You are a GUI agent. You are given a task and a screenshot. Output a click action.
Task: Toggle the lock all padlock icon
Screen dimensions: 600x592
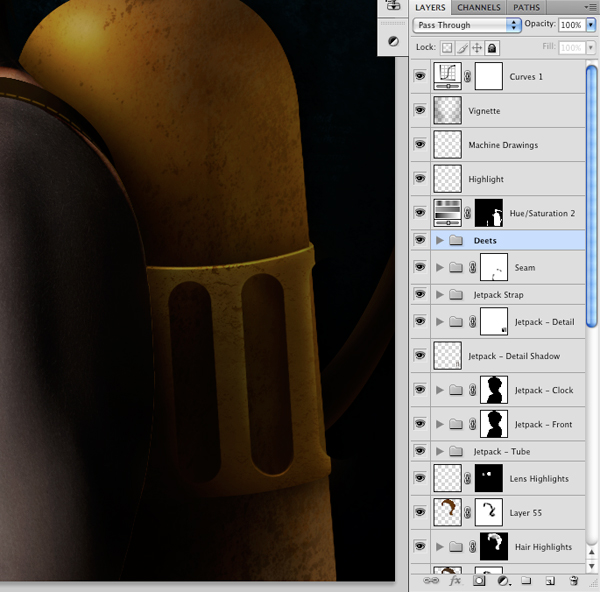(492, 48)
